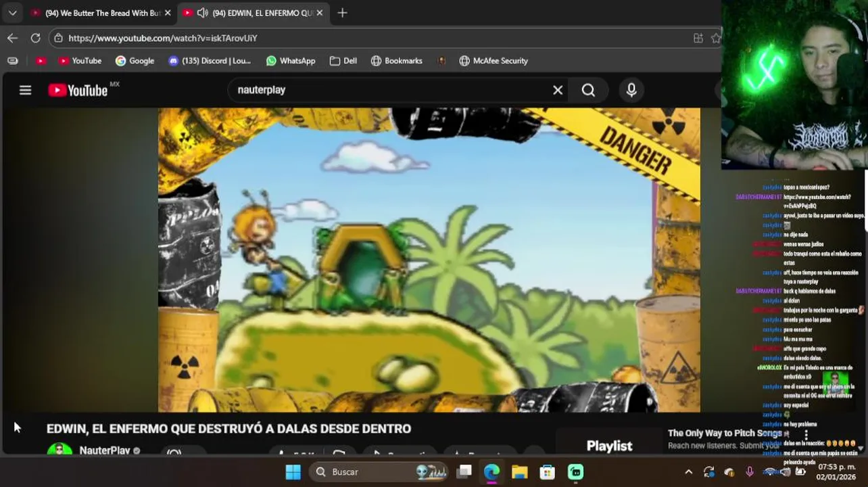Open a new browser tab

342,13
